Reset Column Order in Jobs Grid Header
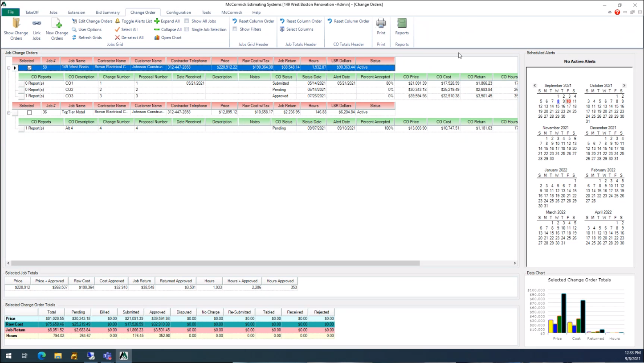The width and height of the screenshot is (644, 363). click(x=253, y=21)
